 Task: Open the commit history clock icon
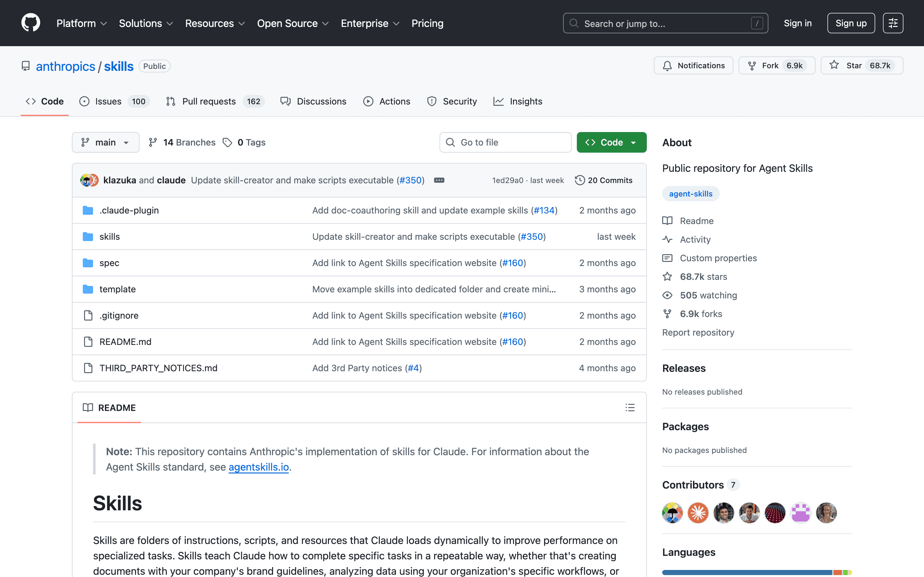click(580, 180)
